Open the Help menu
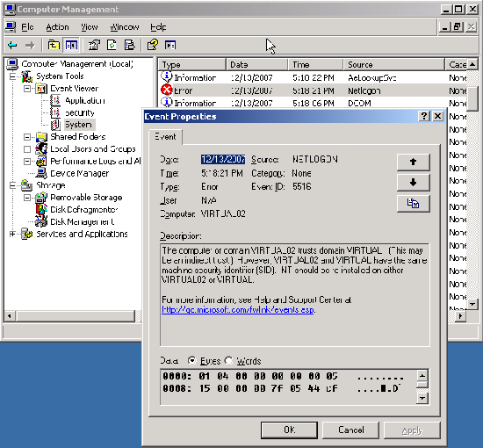 158,27
